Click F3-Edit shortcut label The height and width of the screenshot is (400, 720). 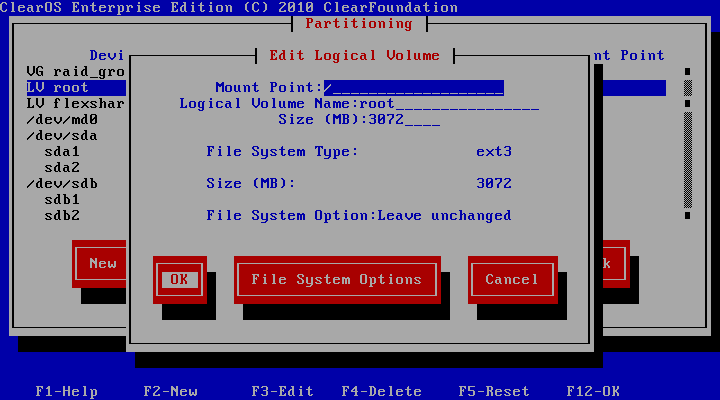click(282, 392)
